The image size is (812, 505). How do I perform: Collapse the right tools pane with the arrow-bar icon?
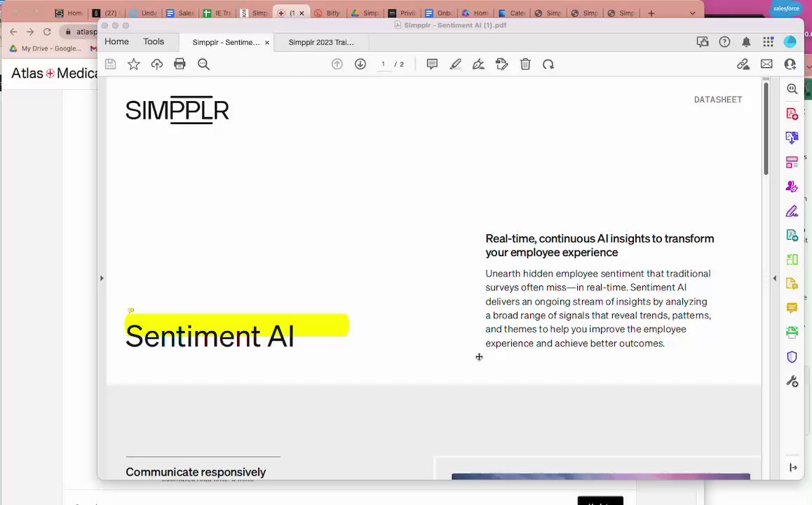pyautogui.click(x=793, y=468)
